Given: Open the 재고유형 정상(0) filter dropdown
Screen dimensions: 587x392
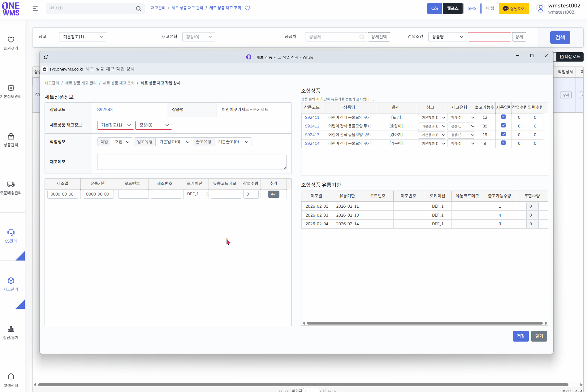Looking at the screenshot, I should coord(199,37).
